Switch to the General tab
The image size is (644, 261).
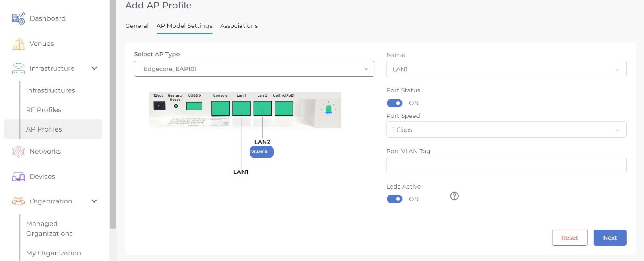point(137,26)
